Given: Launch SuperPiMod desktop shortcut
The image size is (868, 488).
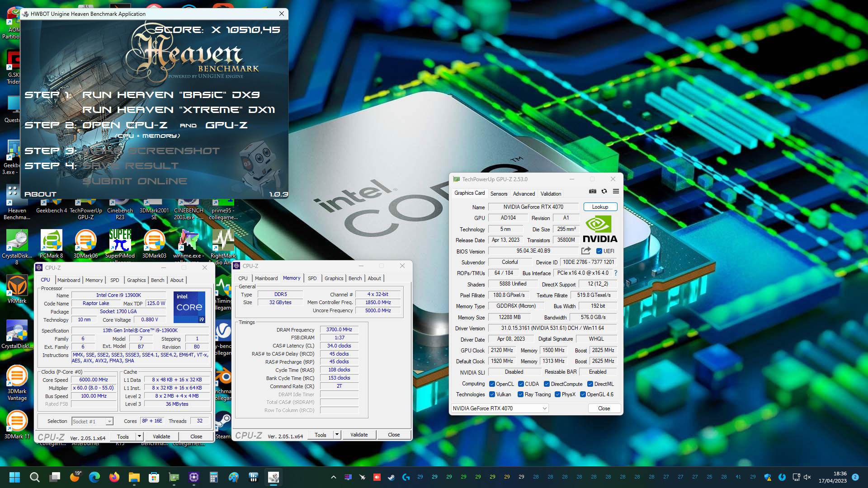Looking at the screenshot, I should [120, 244].
